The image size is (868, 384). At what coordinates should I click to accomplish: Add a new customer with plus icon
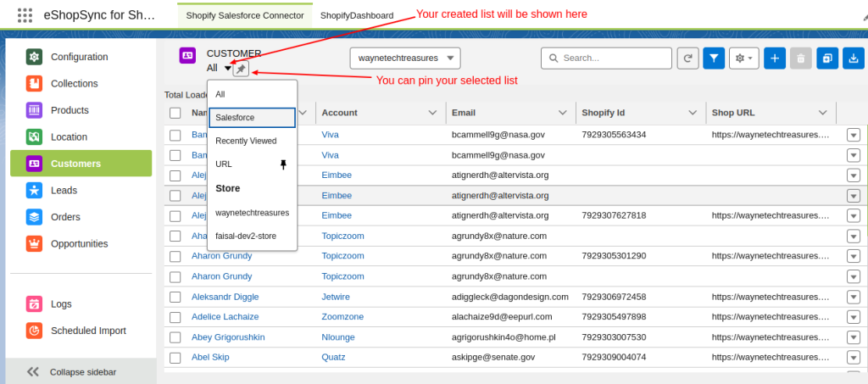tap(775, 58)
